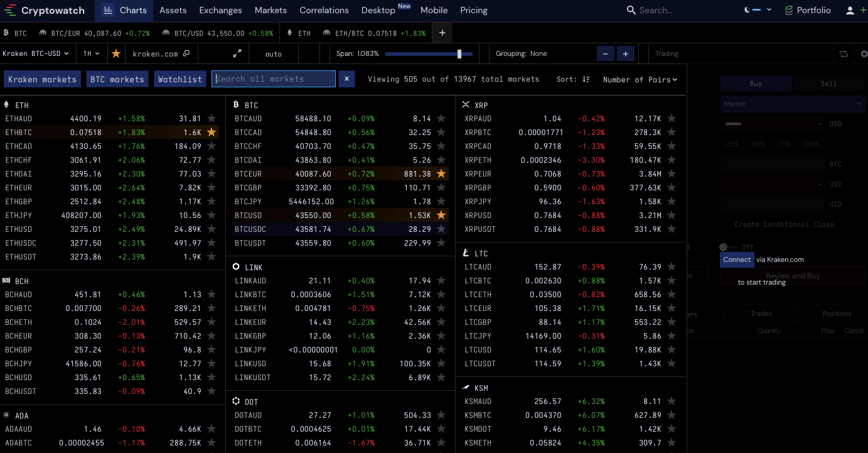This screenshot has height=453, width=868.
Task: Filter by BTC markets
Action: pyautogui.click(x=117, y=79)
